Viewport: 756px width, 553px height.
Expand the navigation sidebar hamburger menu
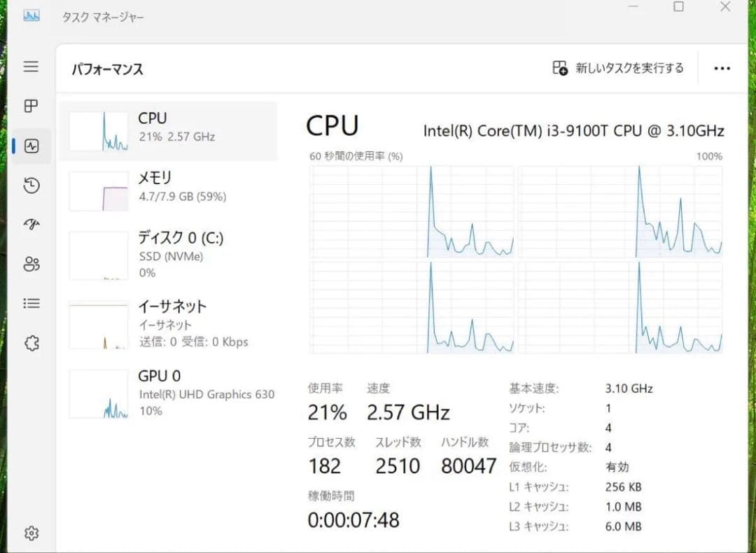30,66
